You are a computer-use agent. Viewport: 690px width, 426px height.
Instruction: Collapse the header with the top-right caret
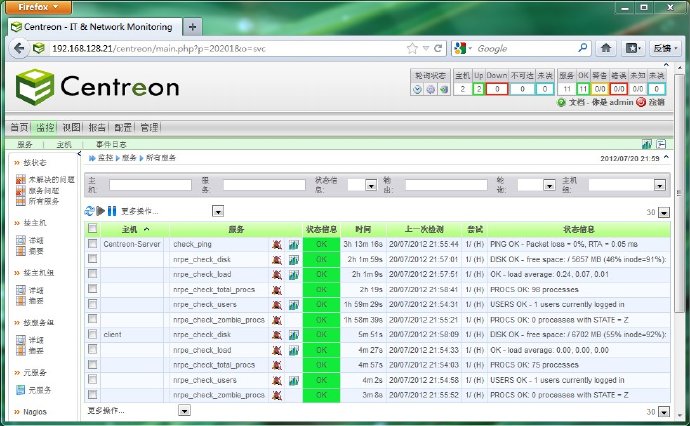coord(666,65)
